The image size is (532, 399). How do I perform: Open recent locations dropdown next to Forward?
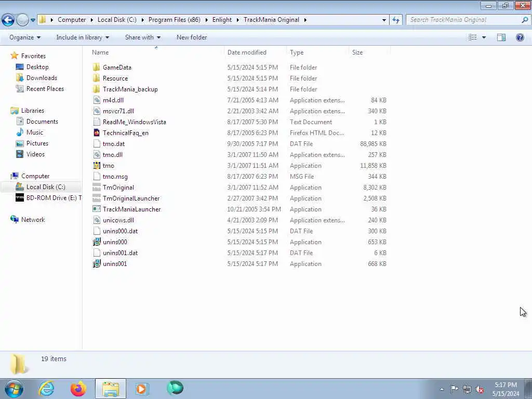tap(33, 20)
